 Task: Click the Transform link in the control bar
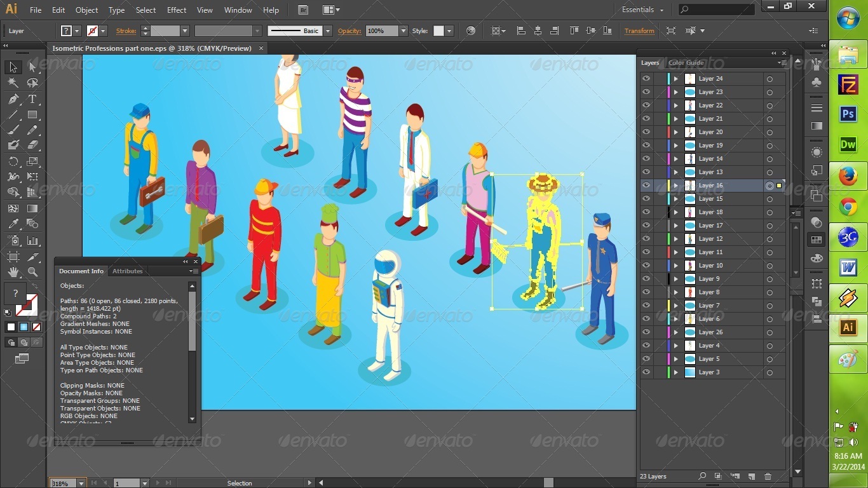tap(639, 30)
